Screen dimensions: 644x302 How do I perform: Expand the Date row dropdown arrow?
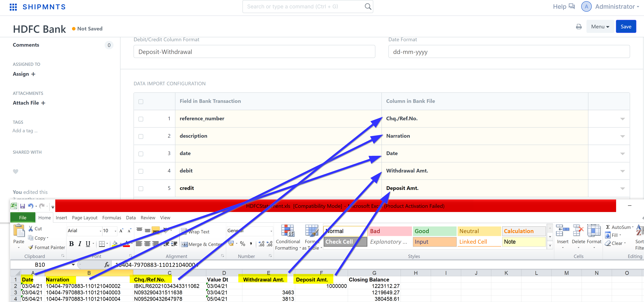[623, 154]
